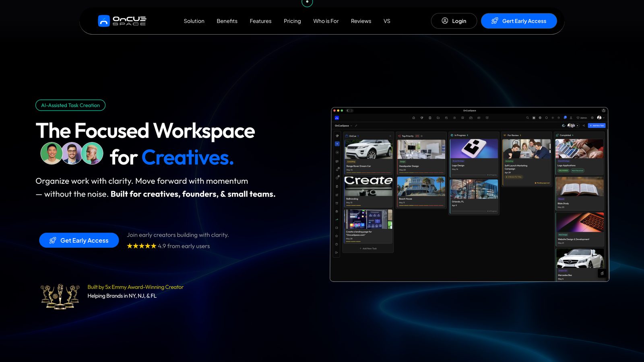Click the In Progress column header
The height and width of the screenshot is (362, 644).
459,135
